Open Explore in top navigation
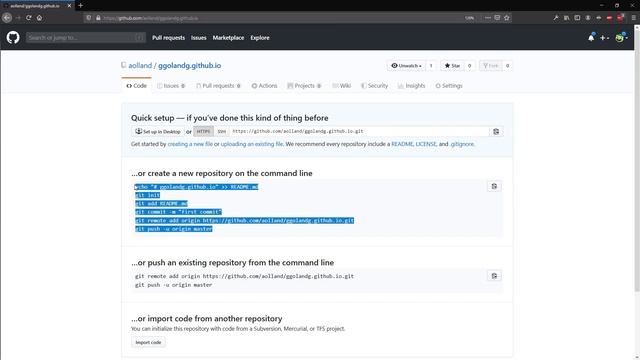Image resolution: width=640 pixels, height=360 pixels. pyautogui.click(x=260, y=38)
